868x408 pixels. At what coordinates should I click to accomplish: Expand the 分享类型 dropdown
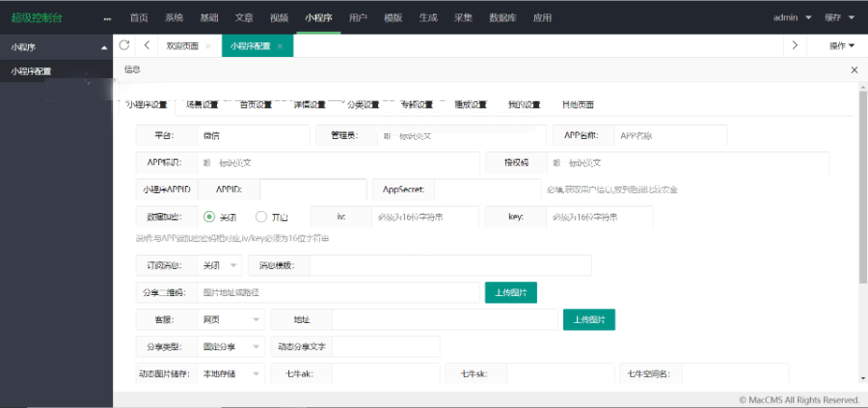[x=231, y=346]
